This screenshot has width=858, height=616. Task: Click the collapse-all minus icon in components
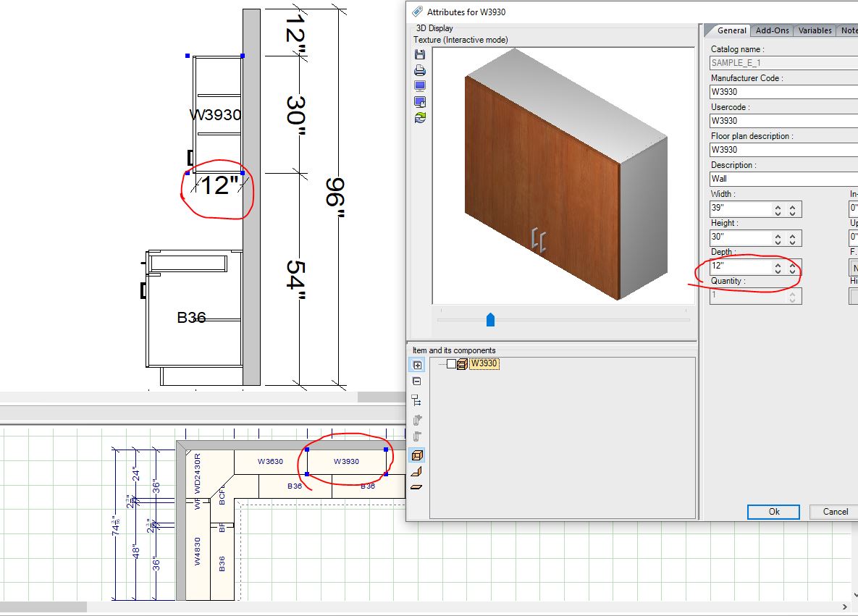pyautogui.click(x=417, y=381)
